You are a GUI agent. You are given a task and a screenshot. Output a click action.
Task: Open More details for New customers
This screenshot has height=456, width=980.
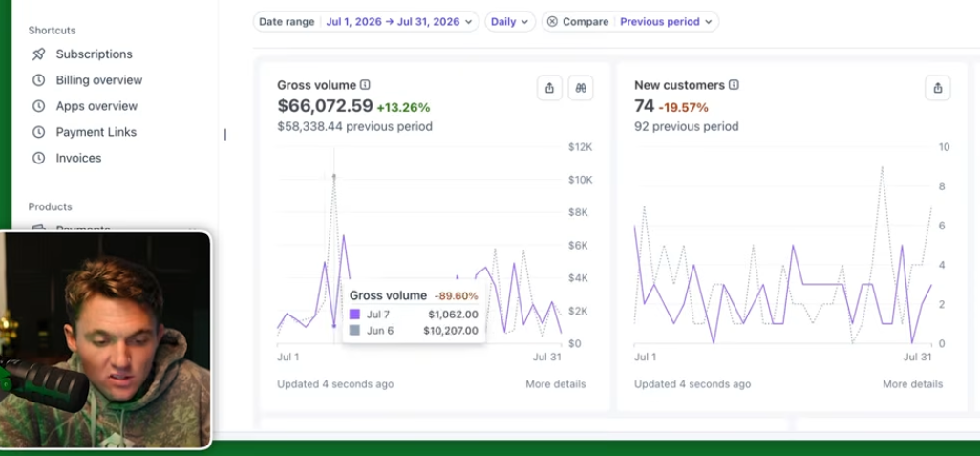pyautogui.click(x=912, y=384)
